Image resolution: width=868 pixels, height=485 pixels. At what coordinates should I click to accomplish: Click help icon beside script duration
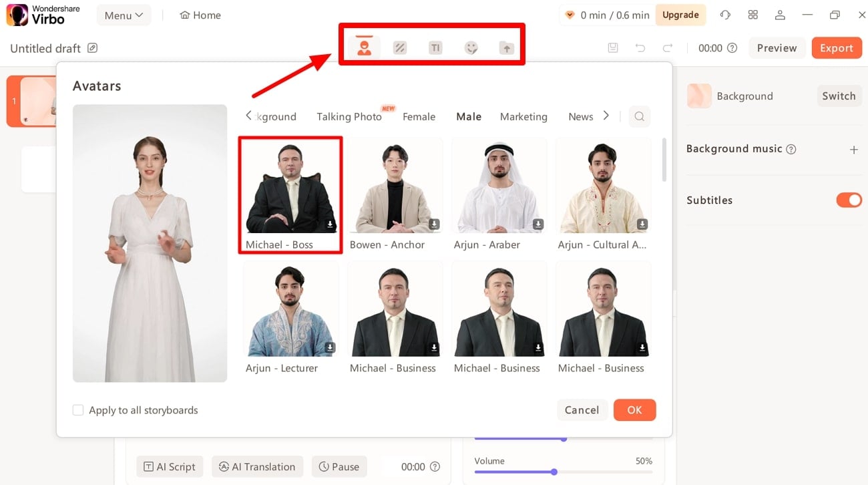coord(435,467)
